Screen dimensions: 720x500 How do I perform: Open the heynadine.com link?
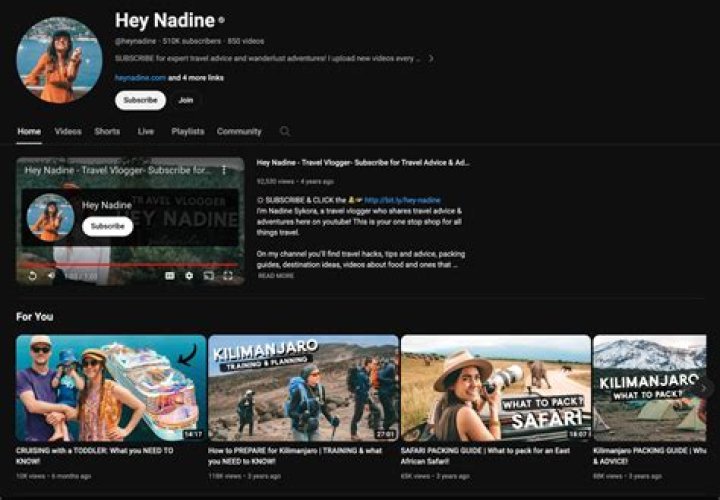(140, 77)
